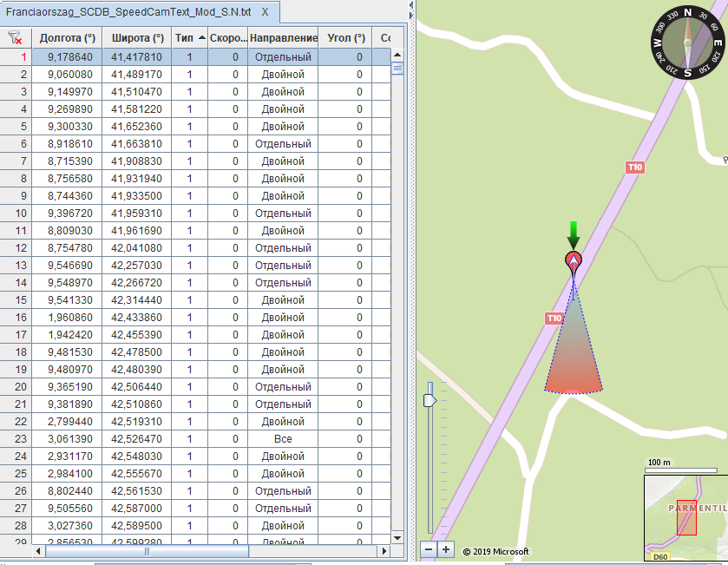Select longitude cell 2,984100
The image size is (728, 565).
pos(67,474)
